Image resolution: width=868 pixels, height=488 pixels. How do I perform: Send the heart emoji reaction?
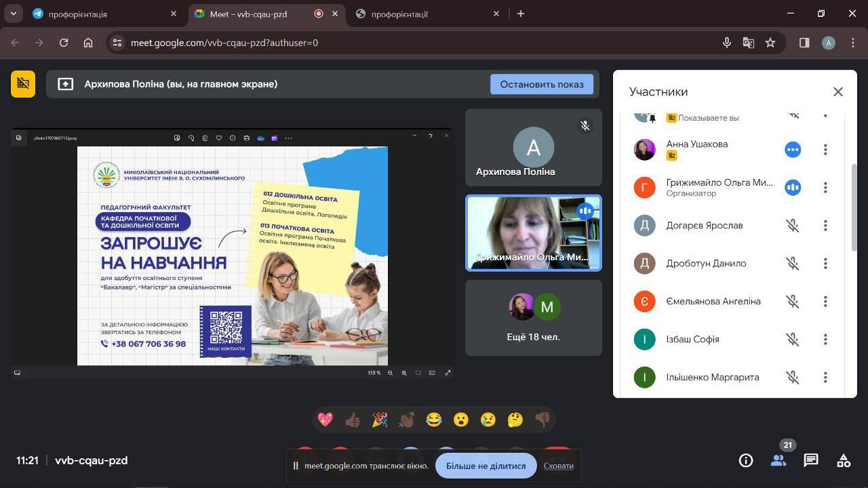click(x=325, y=420)
